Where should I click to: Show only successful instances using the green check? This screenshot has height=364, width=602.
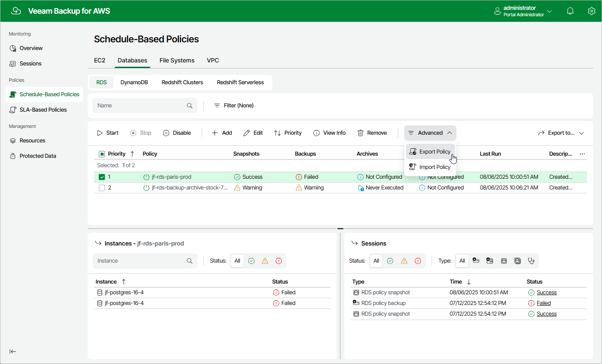point(251,261)
